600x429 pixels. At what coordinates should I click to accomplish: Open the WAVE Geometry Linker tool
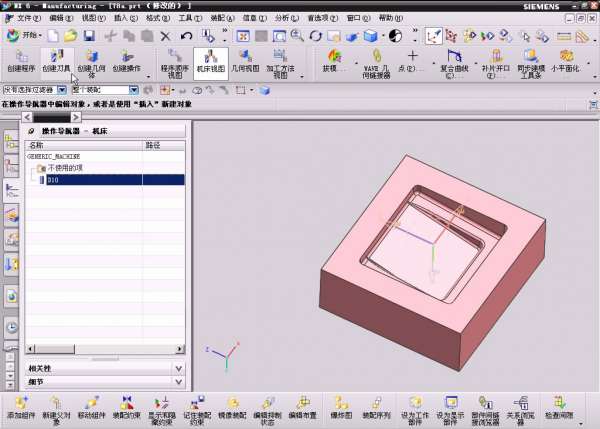[x=376, y=64]
